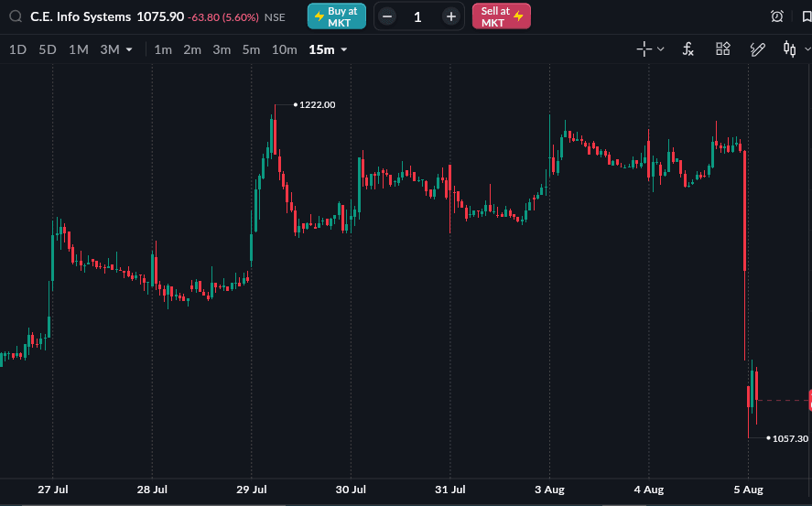Click the 5 Aug date label
Viewport: 812px width, 506px height.
(748, 490)
